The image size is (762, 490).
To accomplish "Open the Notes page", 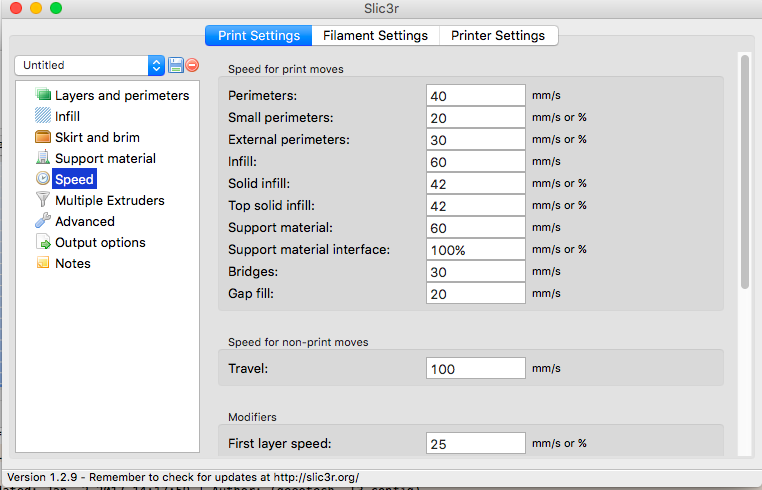I will (73, 263).
